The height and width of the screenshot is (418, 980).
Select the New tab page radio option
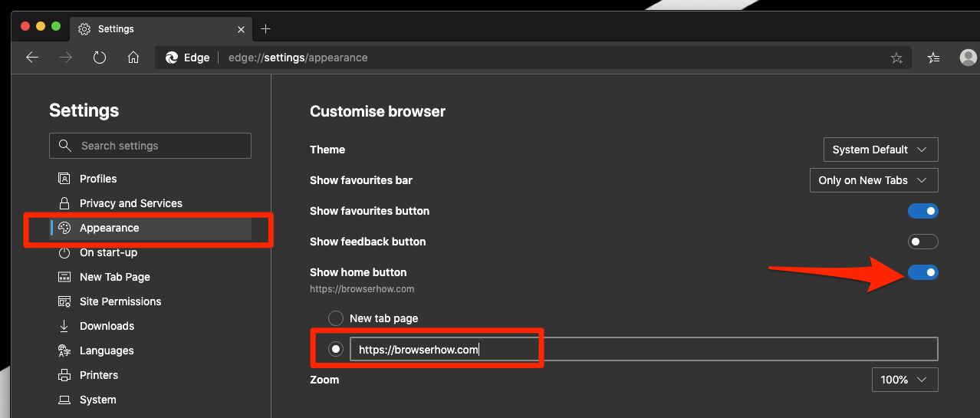(336, 318)
